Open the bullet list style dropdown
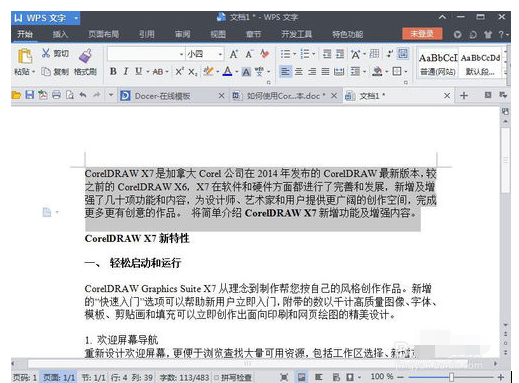This screenshot has height=383, width=519. (295, 54)
